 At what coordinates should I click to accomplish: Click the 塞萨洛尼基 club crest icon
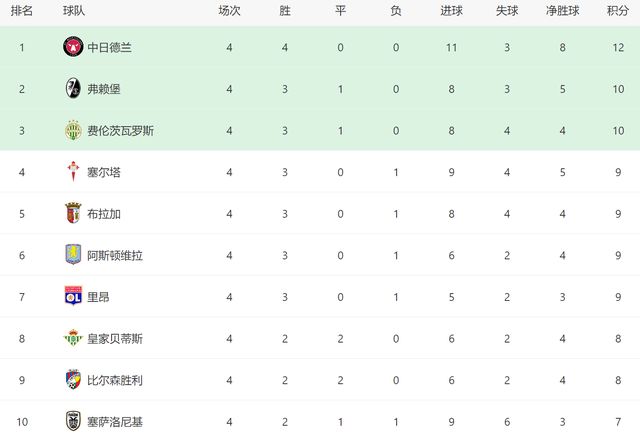(72, 421)
